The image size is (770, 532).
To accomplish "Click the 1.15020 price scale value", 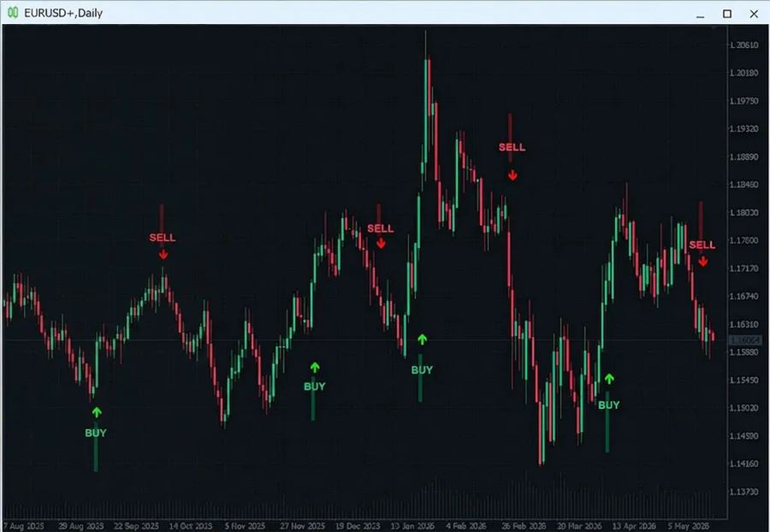I will tap(744, 408).
